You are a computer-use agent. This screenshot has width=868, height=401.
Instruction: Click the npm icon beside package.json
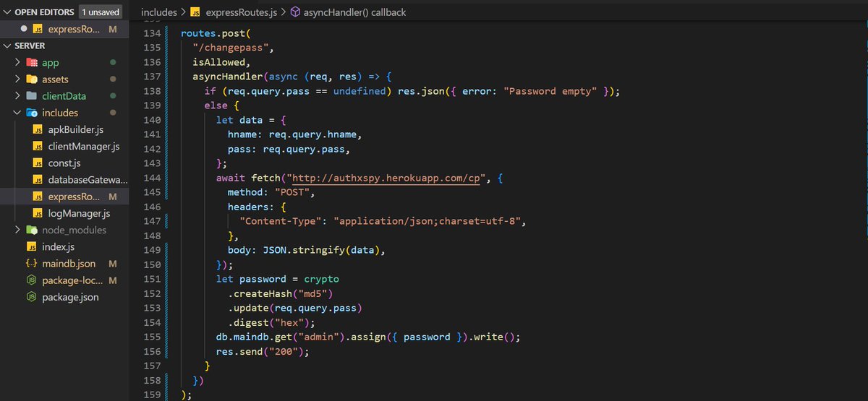click(x=31, y=297)
